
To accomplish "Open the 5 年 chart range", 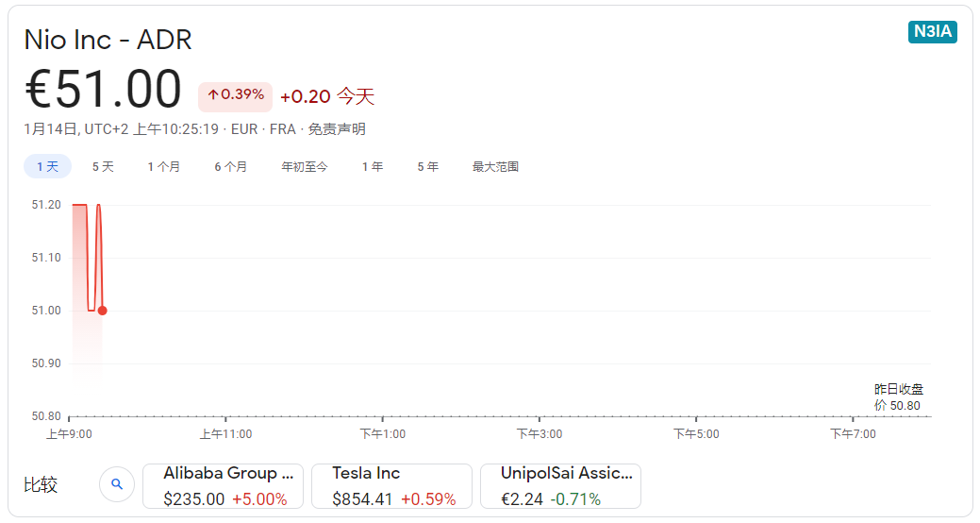I will click(x=428, y=166).
